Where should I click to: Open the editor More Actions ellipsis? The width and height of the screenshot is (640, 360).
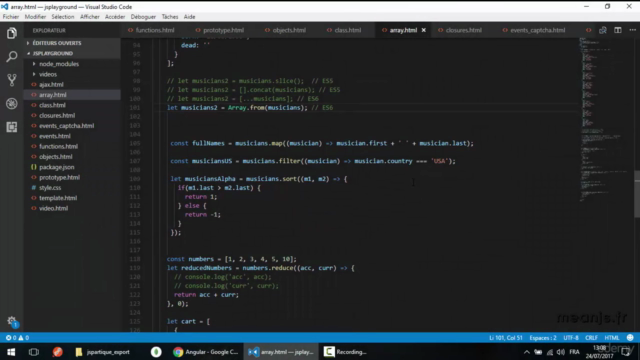[x=632, y=30]
